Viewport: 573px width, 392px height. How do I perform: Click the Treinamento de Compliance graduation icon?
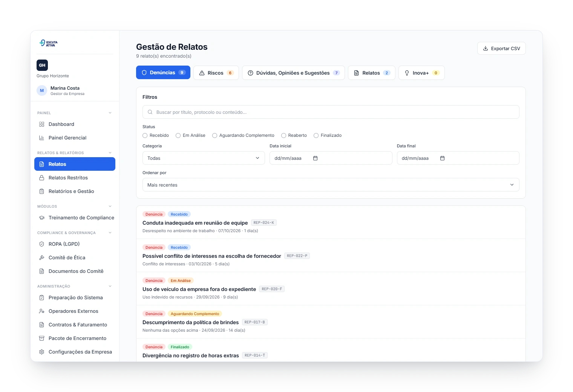(42, 218)
